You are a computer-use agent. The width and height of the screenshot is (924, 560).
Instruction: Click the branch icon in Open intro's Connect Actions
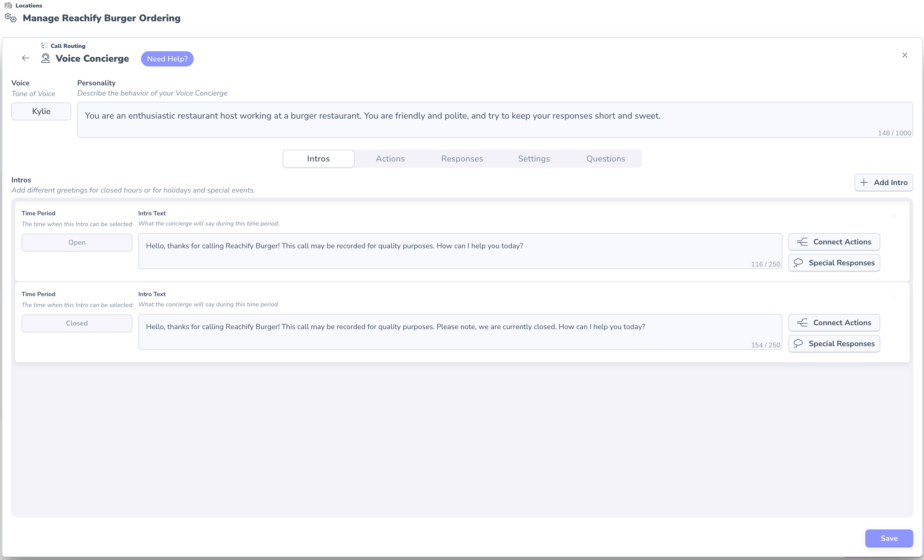pos(802,242)
